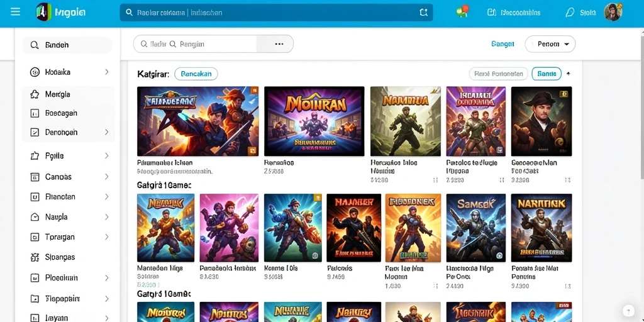Screen dimensions: 644x322
Task: Click the Ploeoiran sidebar icon
Action: [x=35, y=278]
